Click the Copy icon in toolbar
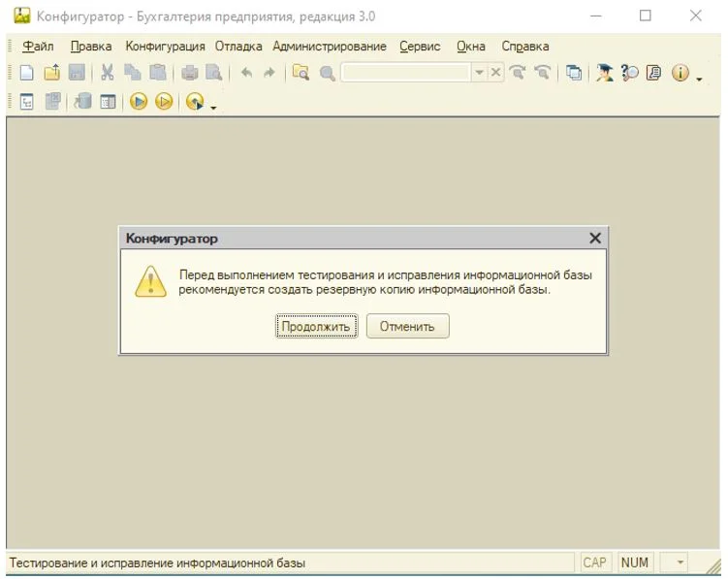The width and height of the screenshot is (728, 579). coord(133,73)
